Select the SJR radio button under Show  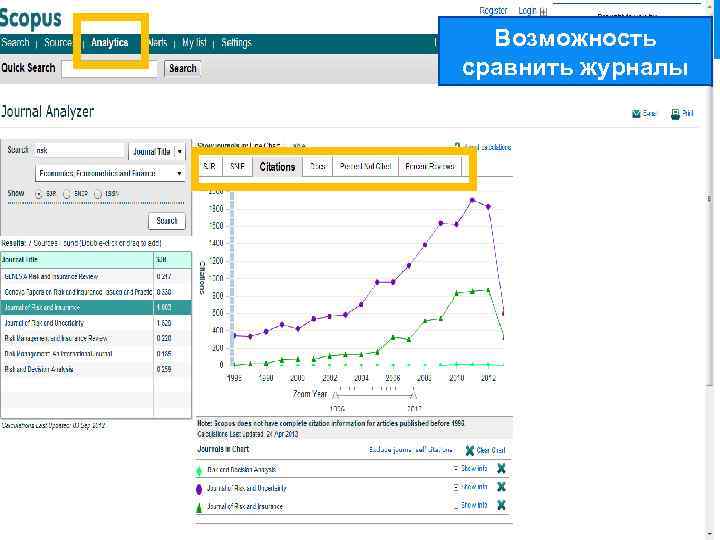click(39, 194)
